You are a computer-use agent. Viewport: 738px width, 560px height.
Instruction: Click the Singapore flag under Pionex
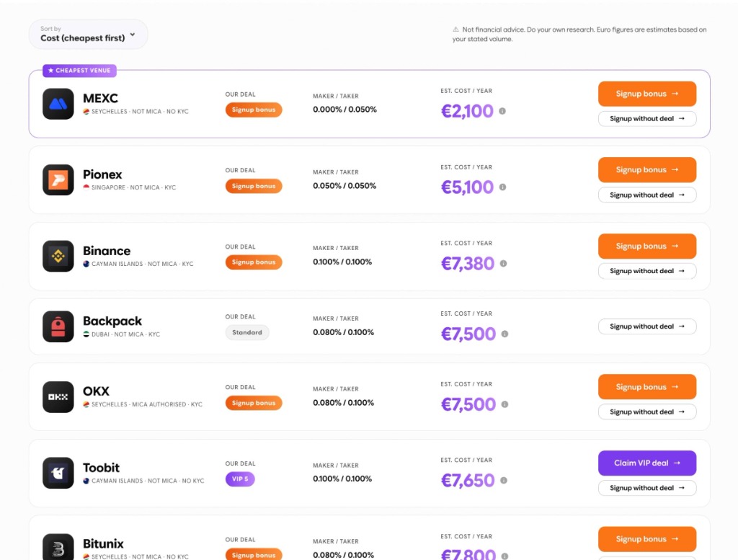[x=86, y=187]
